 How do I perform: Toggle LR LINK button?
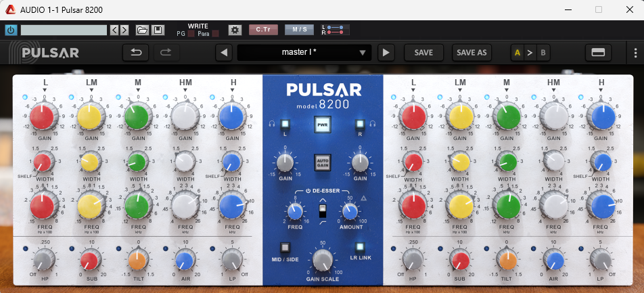click(360, 248)
